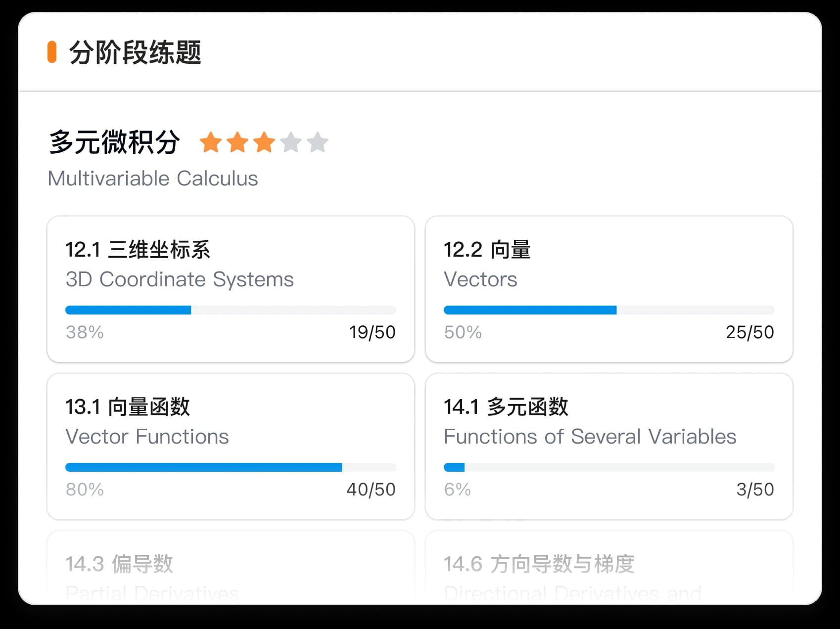This screenshot has width=840, height=629.
Task: Click the 19/50 question count
Action: coord(372,332)
